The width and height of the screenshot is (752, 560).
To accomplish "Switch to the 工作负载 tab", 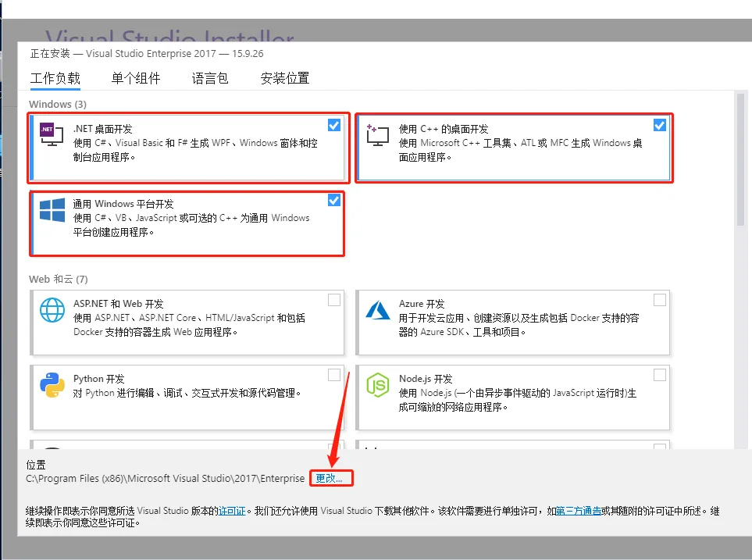I will tap(55, 78).
